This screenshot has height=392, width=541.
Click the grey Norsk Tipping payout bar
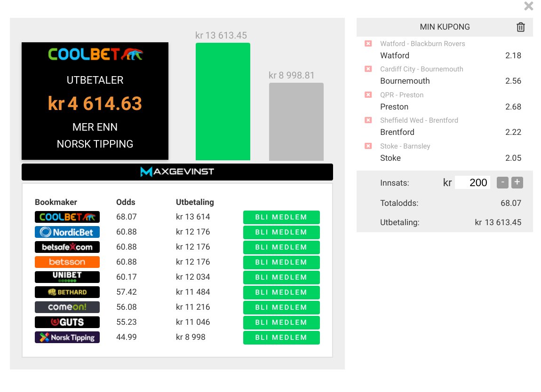click(296, 121)
